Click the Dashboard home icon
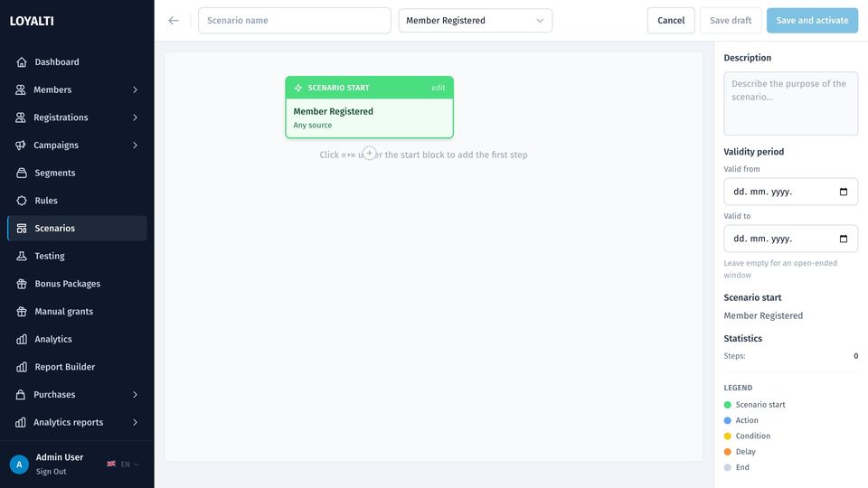This screenshot has width=868, height=488. click(x=22, y=62)
